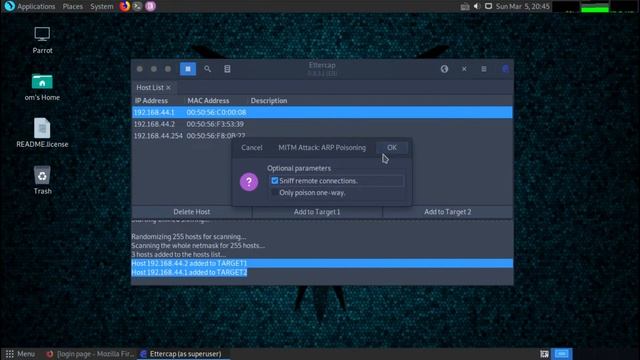Click the network status tray icon
Viewport: 640px width, 360px height.
pos(464,7)
